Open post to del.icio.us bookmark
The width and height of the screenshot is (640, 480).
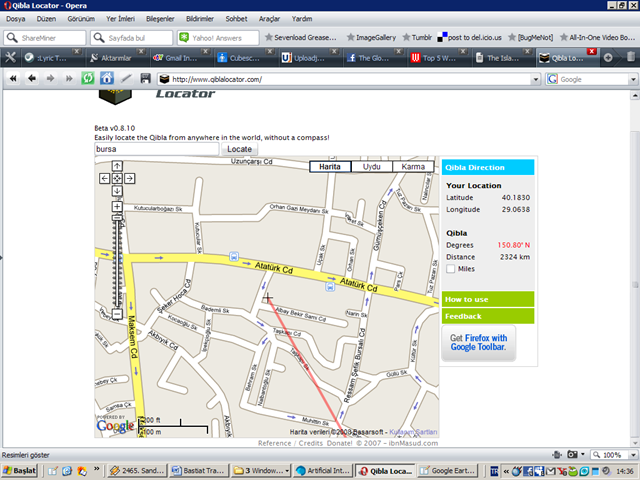point(469,38)
